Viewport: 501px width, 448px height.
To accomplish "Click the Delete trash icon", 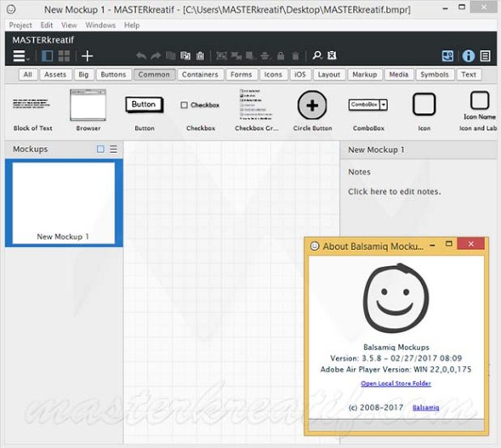I will 295,56.
